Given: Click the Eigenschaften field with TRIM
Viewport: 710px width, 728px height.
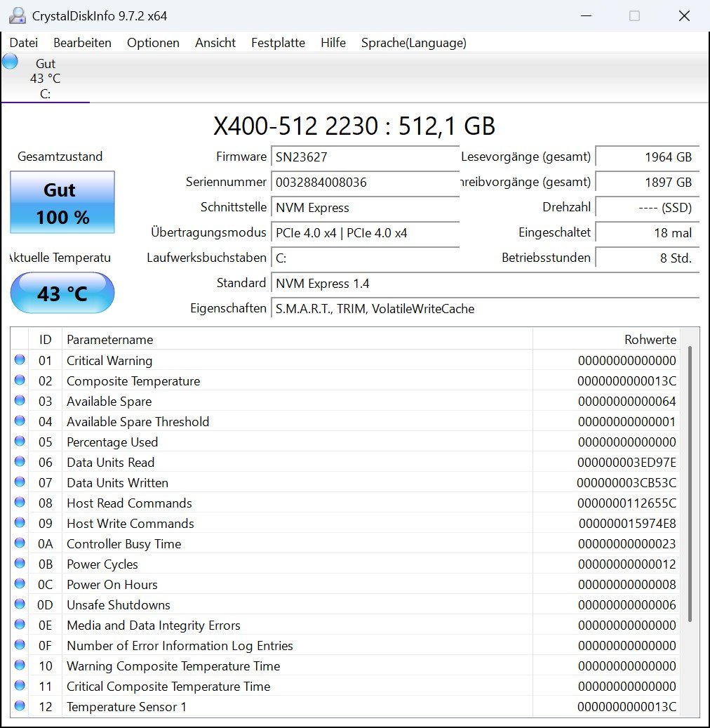Looking at the screenshot, I should point(485,309).
